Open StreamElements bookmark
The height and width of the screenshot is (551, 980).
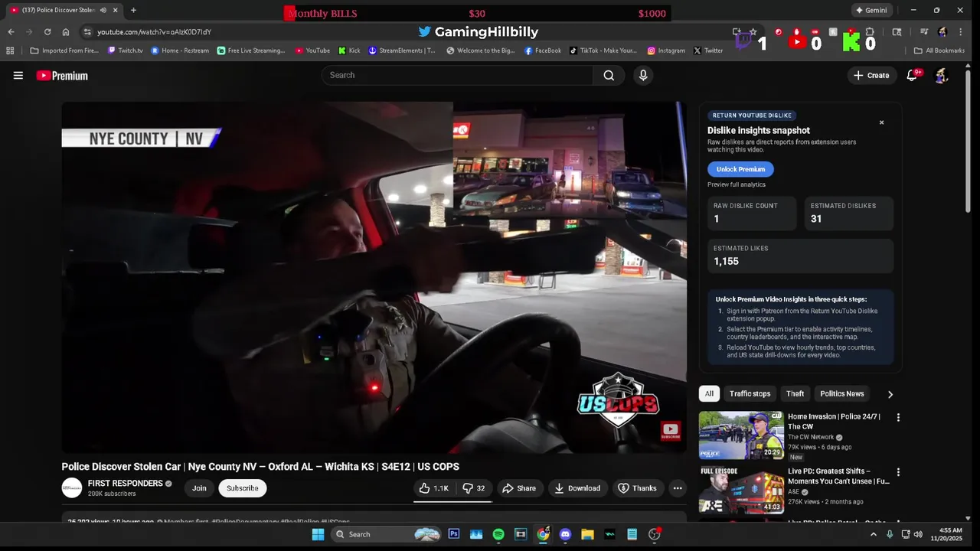[402, 51]
